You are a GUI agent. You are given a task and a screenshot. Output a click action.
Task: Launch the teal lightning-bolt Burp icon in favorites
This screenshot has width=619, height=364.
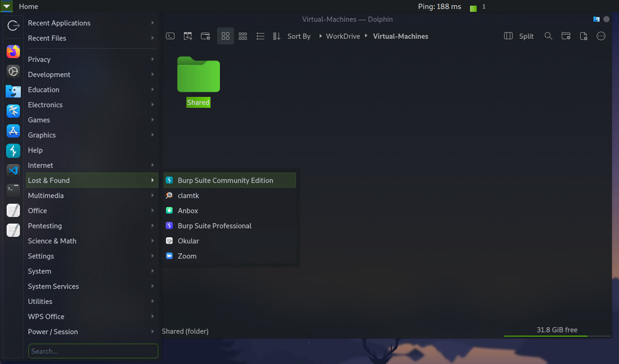[x=13, y=151]
